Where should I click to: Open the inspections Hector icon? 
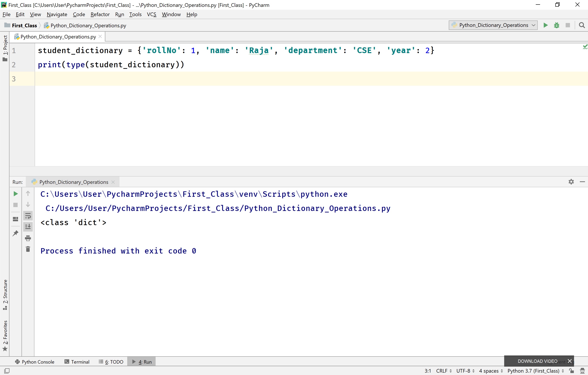coord(582,371)
